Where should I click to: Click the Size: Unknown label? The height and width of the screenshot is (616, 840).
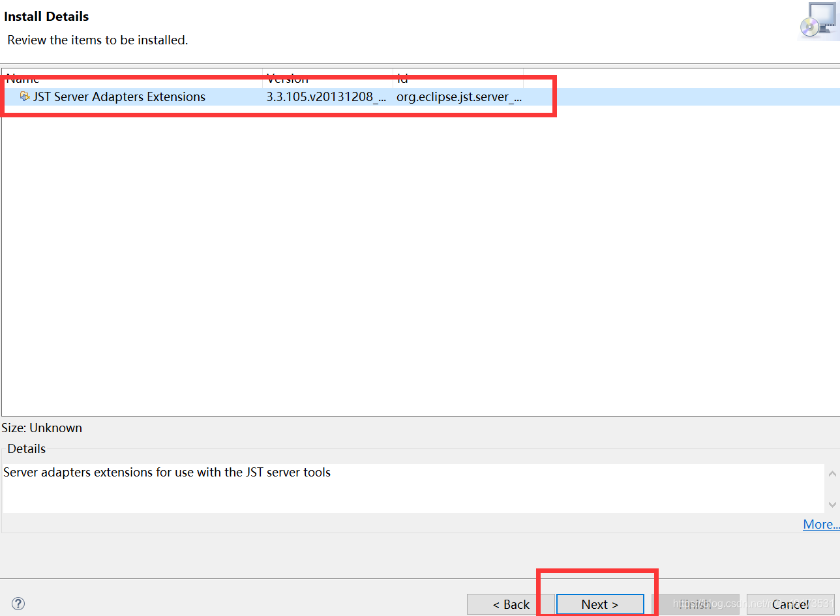[42, 428]
